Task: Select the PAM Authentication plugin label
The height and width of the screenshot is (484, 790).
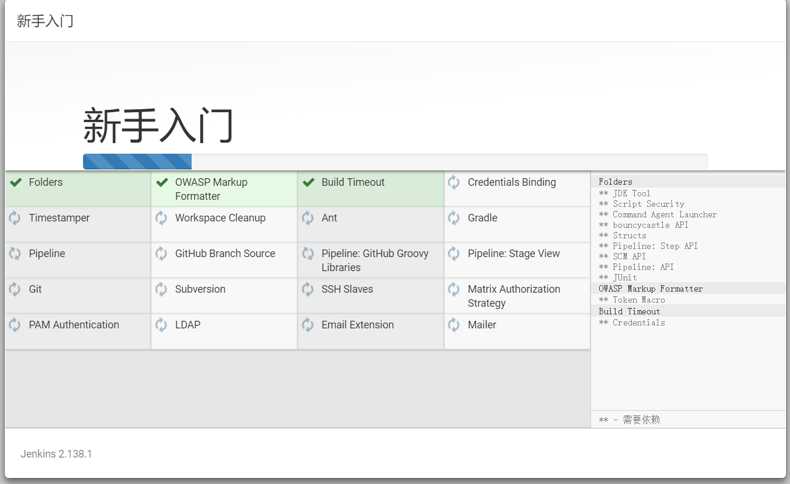Action: click(74, 325)
